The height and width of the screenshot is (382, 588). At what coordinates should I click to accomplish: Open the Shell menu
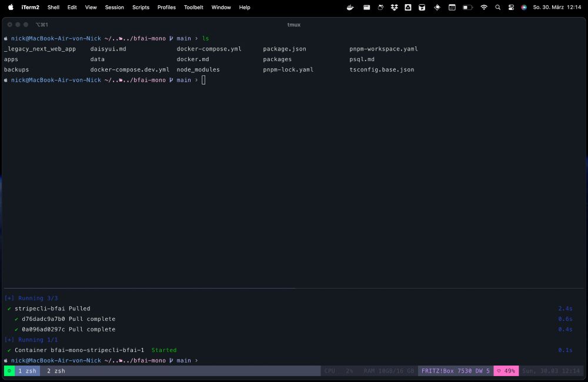(54, 7)
